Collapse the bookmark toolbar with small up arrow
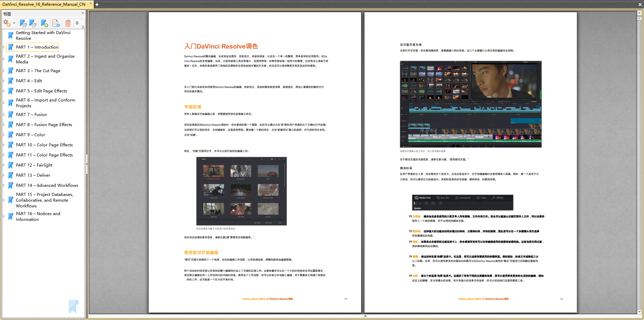The image size is (644, 320). pyautogui.click(x=83, y=27)
